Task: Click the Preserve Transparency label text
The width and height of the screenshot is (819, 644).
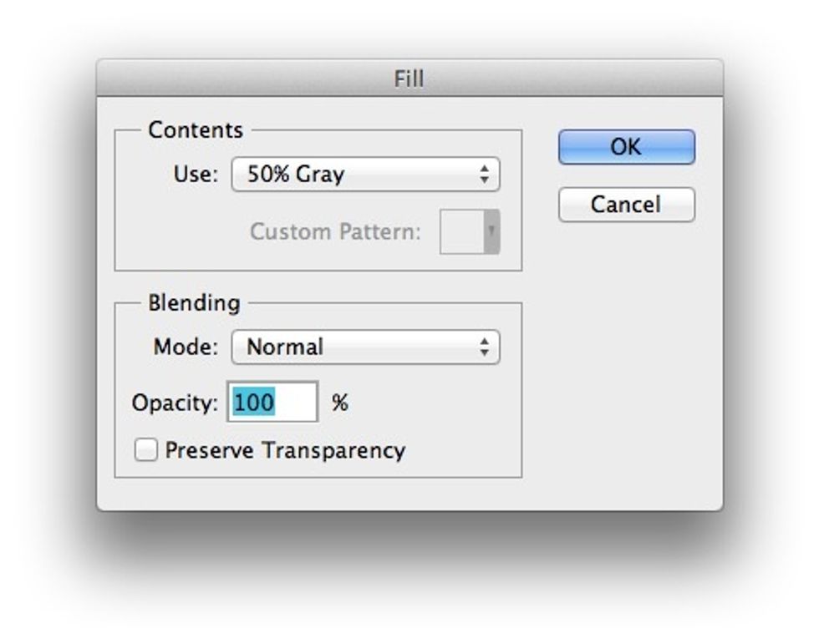Action: pos(284,450)
